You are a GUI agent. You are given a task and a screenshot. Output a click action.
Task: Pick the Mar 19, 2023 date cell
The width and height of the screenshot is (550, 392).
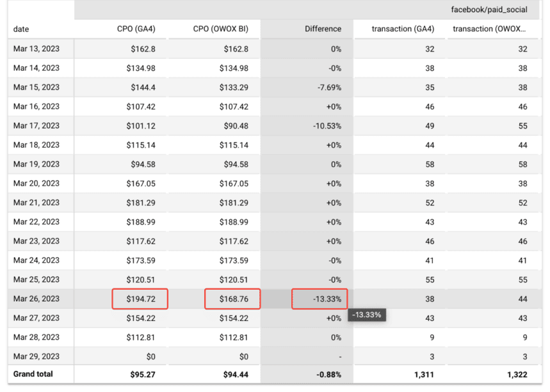[x=36, y=164]
